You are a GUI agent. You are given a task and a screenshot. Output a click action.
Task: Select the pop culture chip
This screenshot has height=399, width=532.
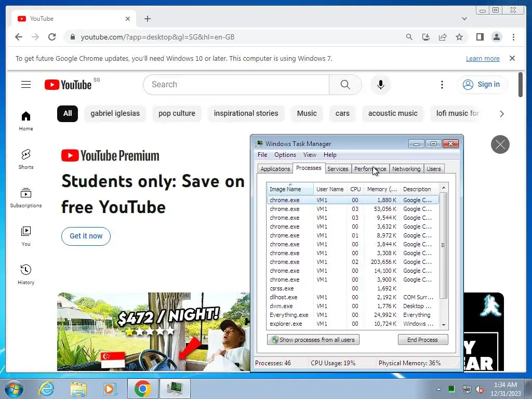[x=177, y=113]
